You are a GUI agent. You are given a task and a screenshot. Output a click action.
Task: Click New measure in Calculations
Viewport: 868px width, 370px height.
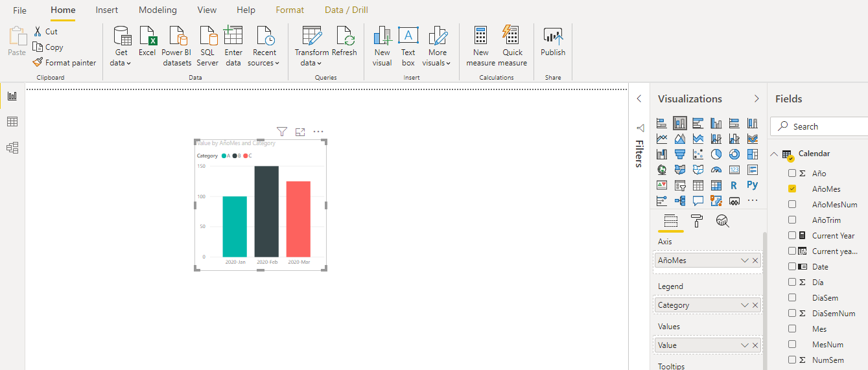[480, 47]
